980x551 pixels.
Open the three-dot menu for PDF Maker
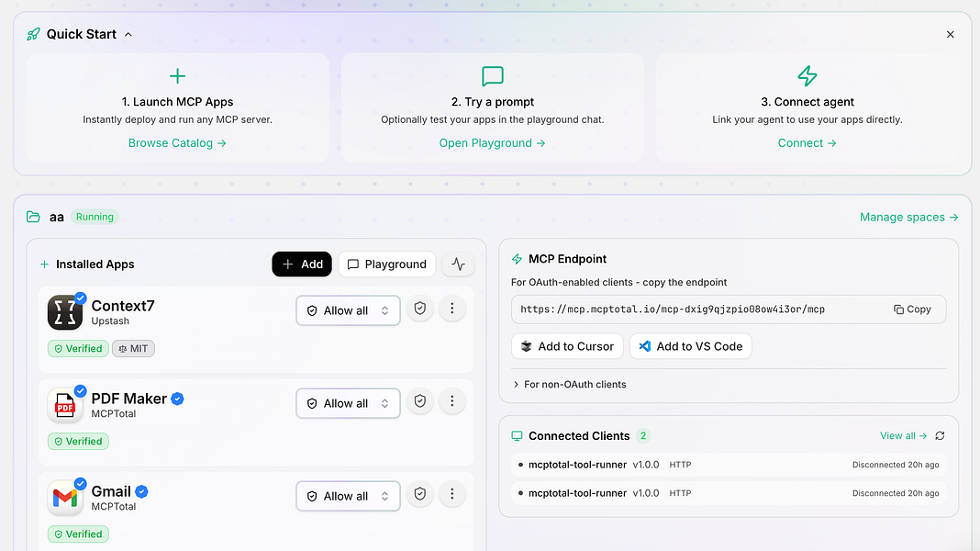[x=451, y=401]
